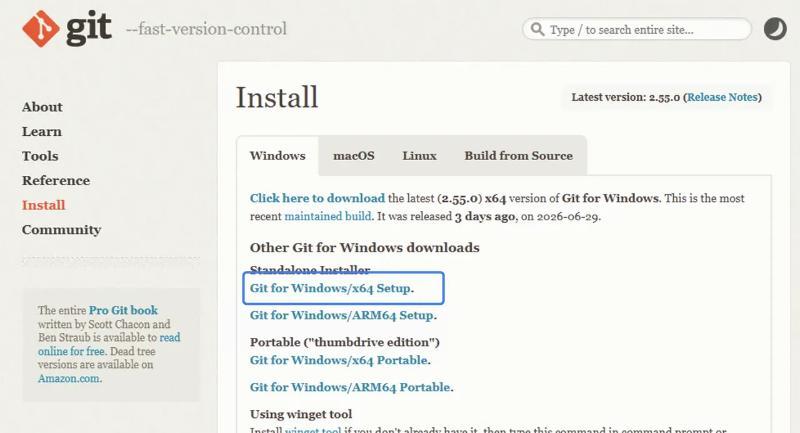Download Git for Windows/ARM64 Setup
The height and width of the screenshot is (433, 800).
pos(342,315)
